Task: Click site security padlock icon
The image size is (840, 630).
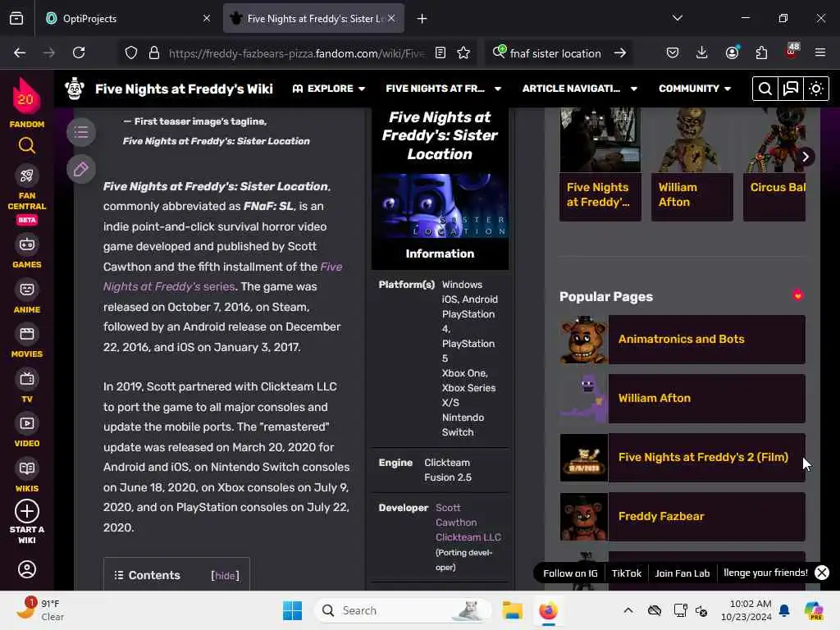Action: (x=154, y=52)
